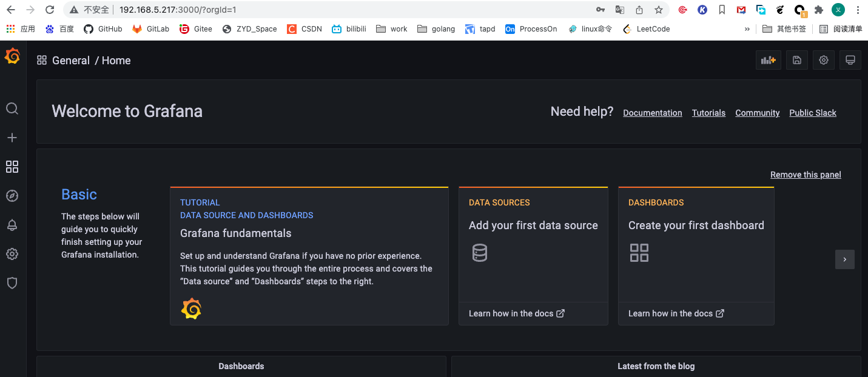This screenshot has width=868, height=377.
Task: Reload the page with refresh icon
Action: 50,10
